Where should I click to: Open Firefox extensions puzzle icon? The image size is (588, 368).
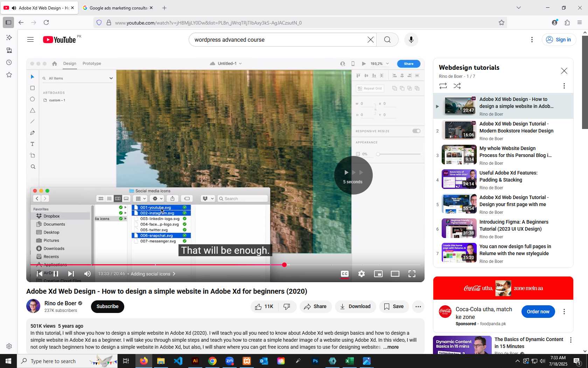click(x=567, y=23)
